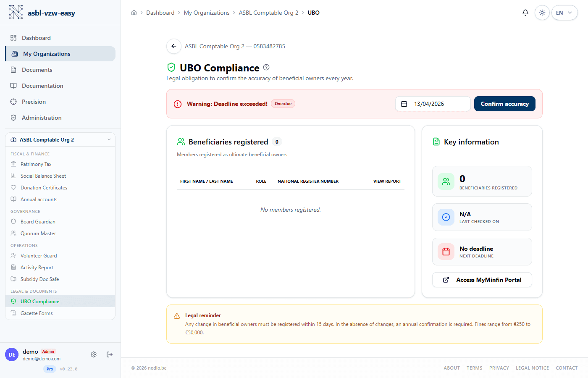Click the Dashboard grid icon in sidebar
Screen dimensions: 588x378
pos(13,38)
